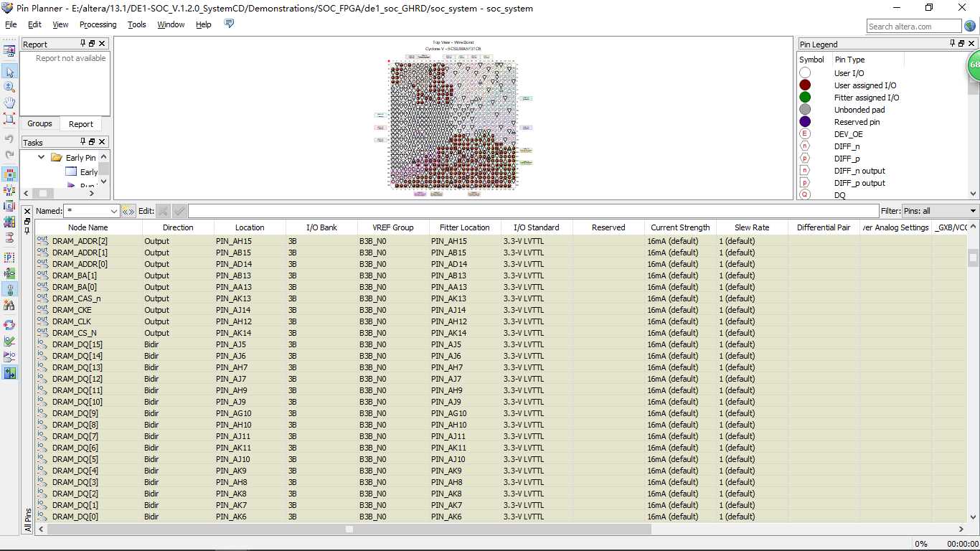Close the All Pins panel
Viewport: 980px width, 551px height.
(x=27, y=211)
